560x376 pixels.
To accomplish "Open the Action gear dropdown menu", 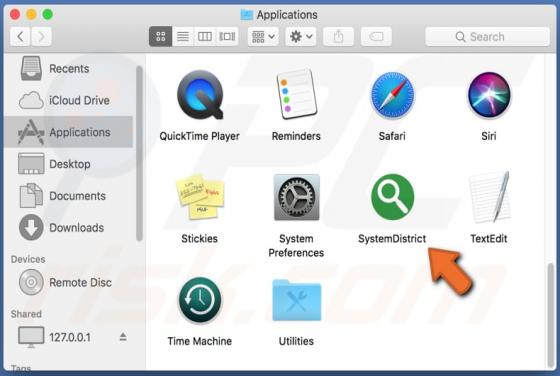I will 301,36.
